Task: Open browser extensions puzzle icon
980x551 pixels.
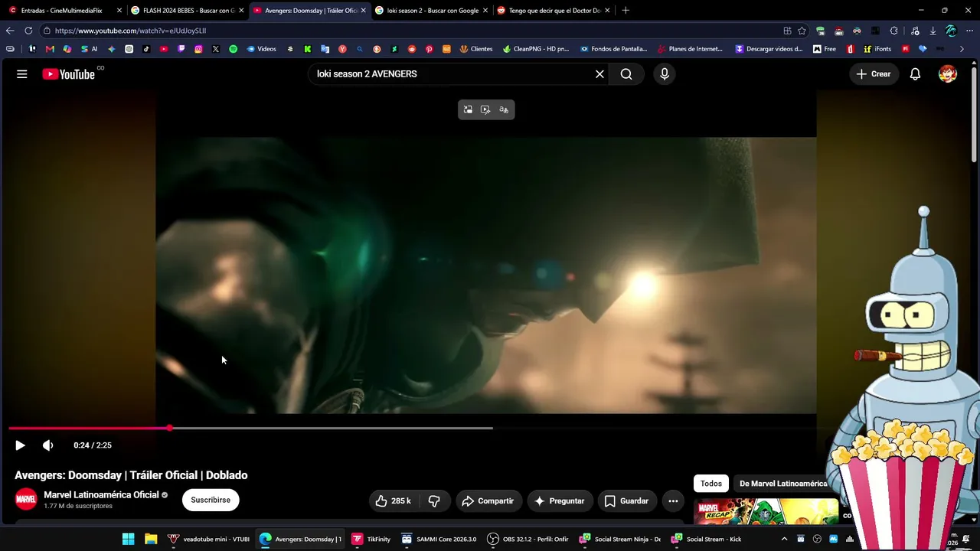Action: (x=893, y=31)
